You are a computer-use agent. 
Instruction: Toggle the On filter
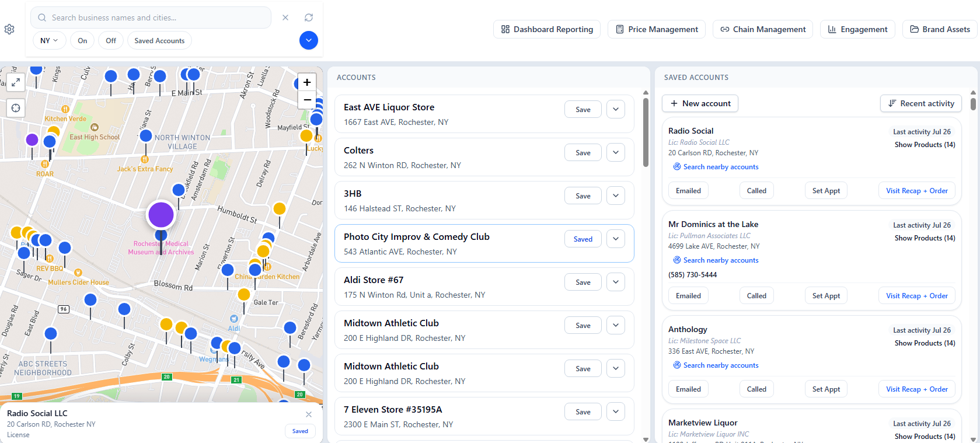point(82,40)
